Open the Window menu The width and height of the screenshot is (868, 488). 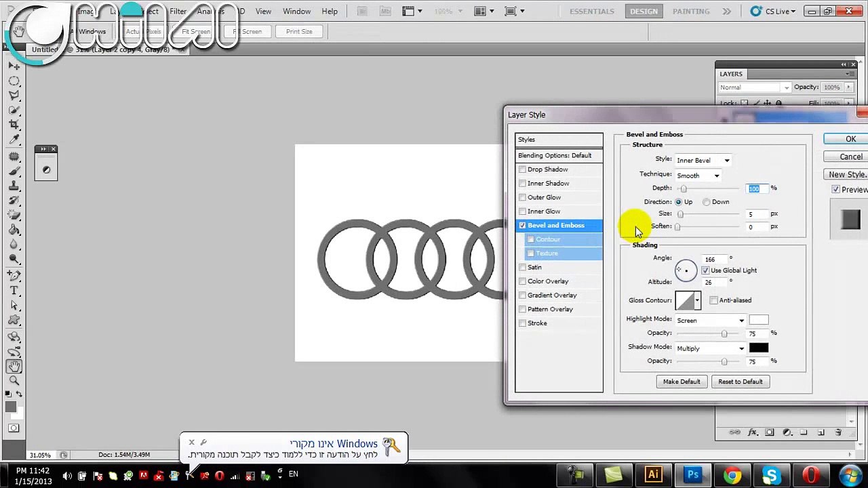(x=296, y=12)
